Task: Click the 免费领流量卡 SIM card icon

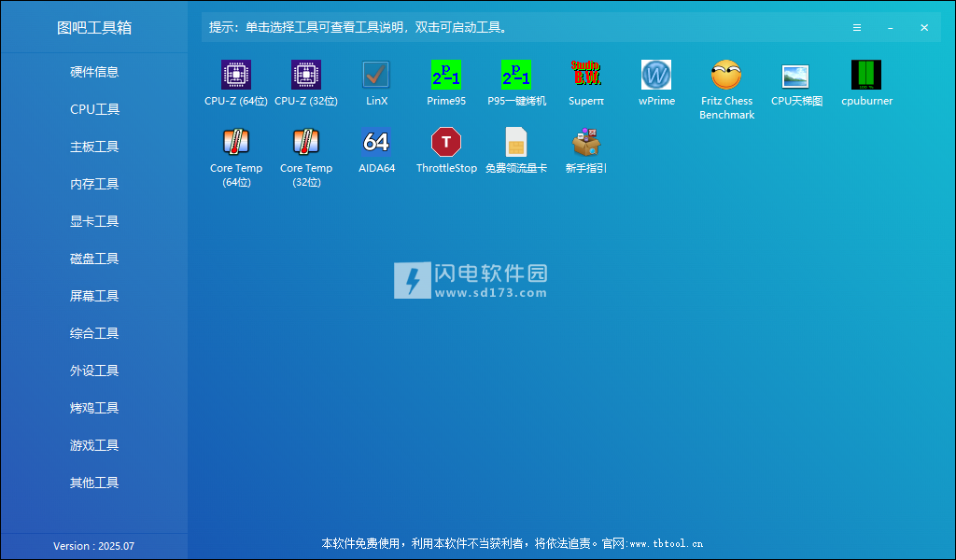Action: click(516, 142)
